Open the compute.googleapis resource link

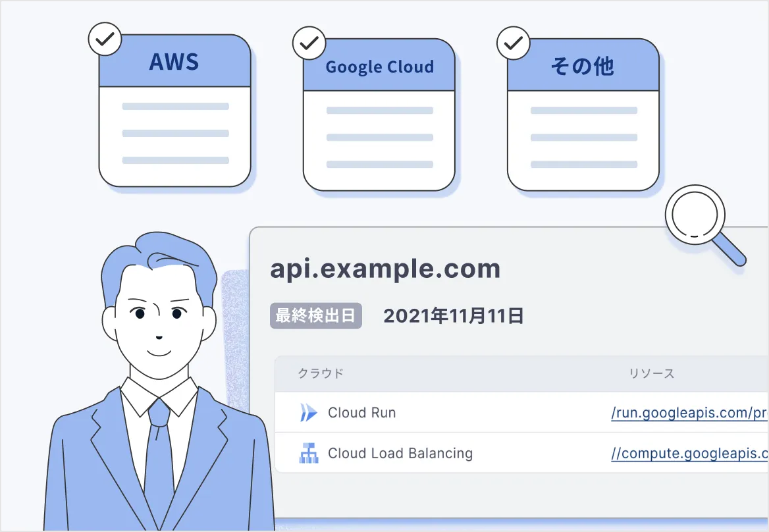pos(689,454)
